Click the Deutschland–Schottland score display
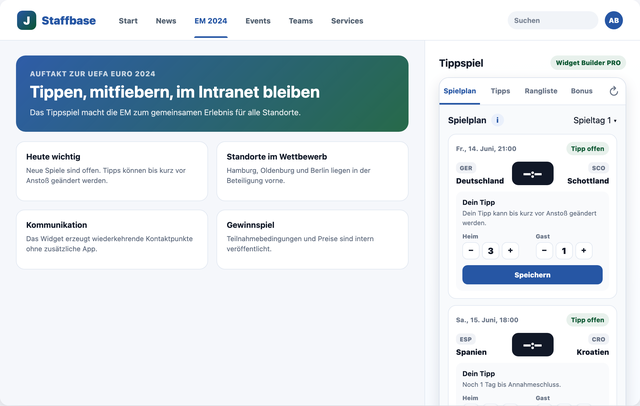This screenshot has width=640, height=406. coord(533,173)
